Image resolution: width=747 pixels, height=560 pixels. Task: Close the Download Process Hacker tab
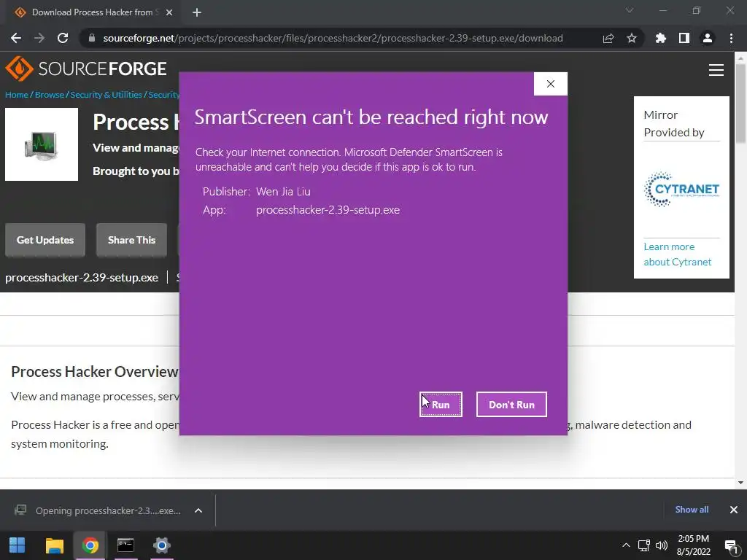point(169,12)
